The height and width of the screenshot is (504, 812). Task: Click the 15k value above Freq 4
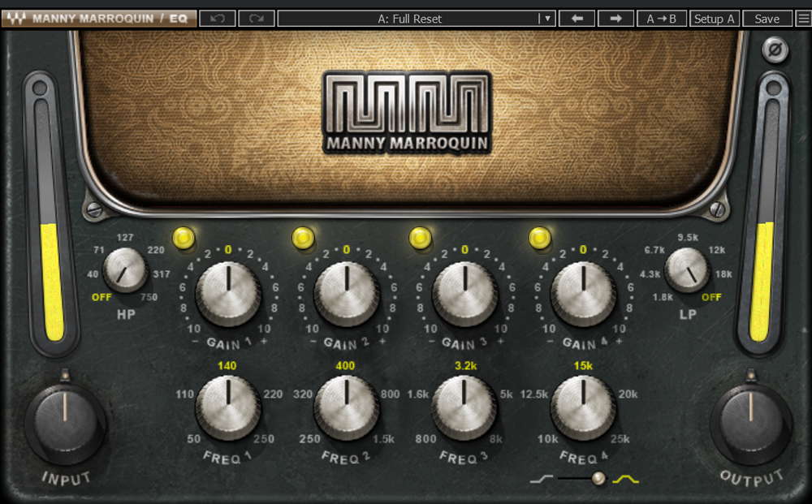583,366
